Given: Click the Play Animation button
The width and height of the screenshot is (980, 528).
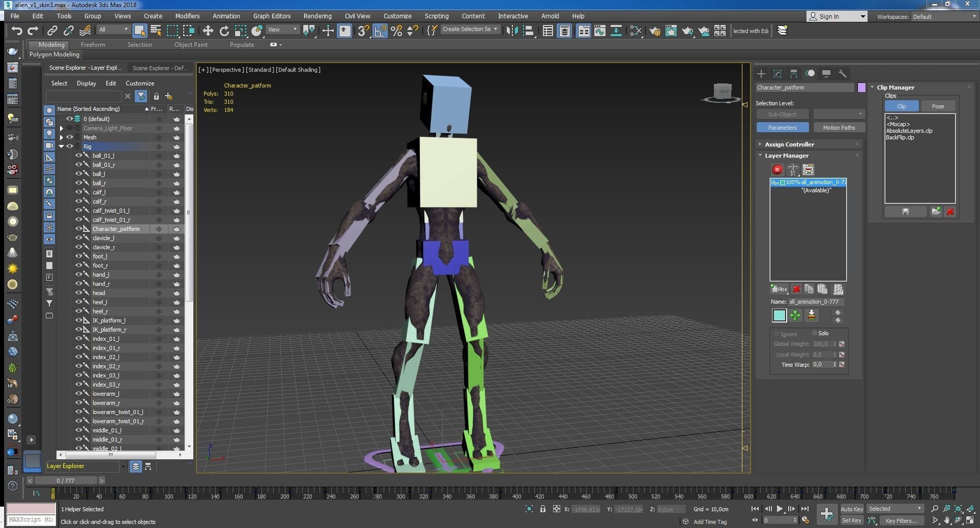Looking at the screenshot, I should tap(780, 509).
